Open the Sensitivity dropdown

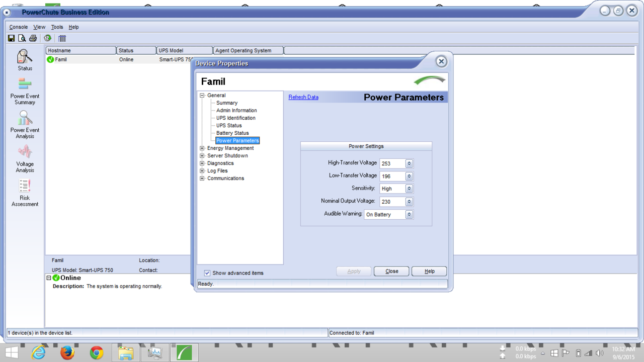point(409,189)
